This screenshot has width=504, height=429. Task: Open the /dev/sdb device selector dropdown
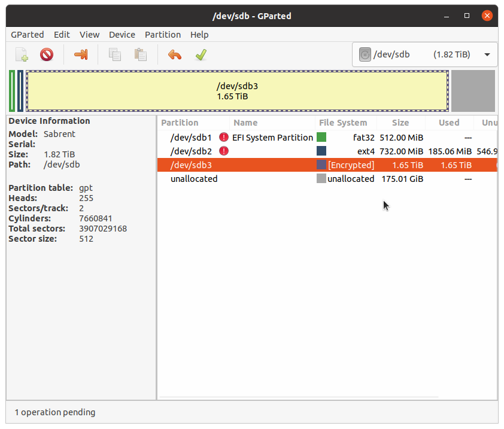tap(425, 54)
